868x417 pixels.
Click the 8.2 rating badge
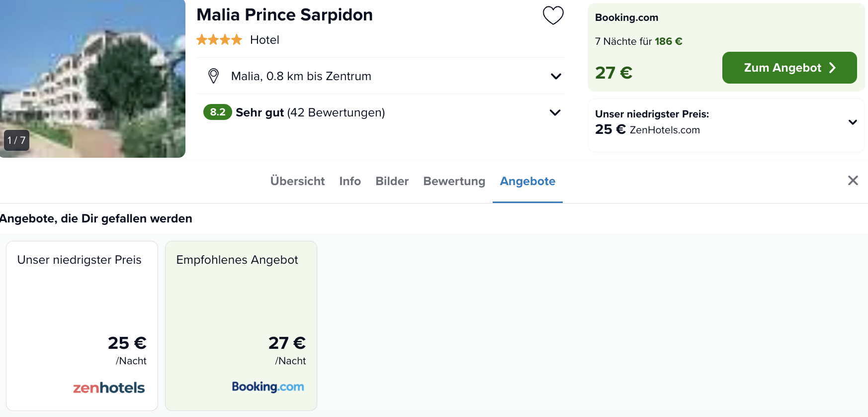(x=217, y=112)
